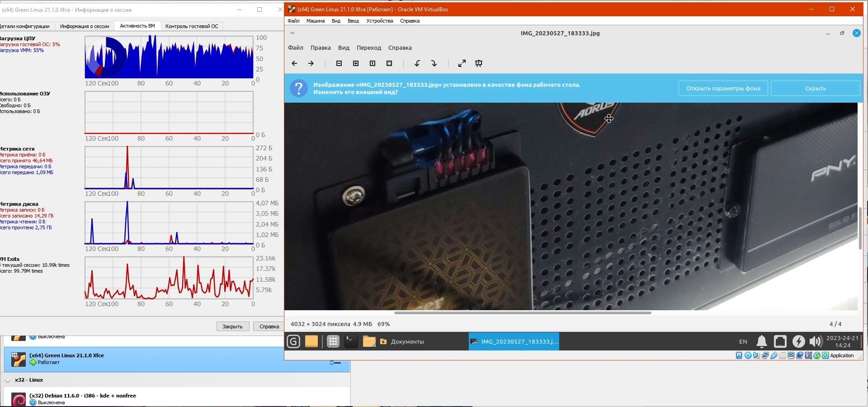Rotate image clockwise

click(434, 64)
